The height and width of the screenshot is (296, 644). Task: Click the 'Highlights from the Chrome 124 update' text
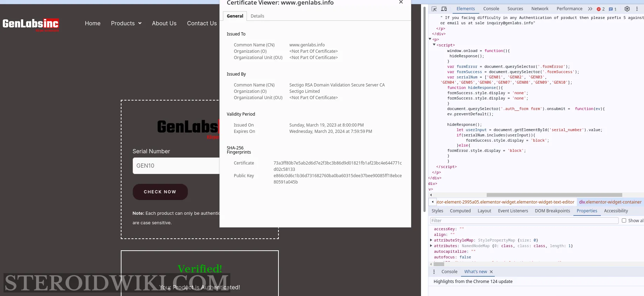tap(473, 282)
